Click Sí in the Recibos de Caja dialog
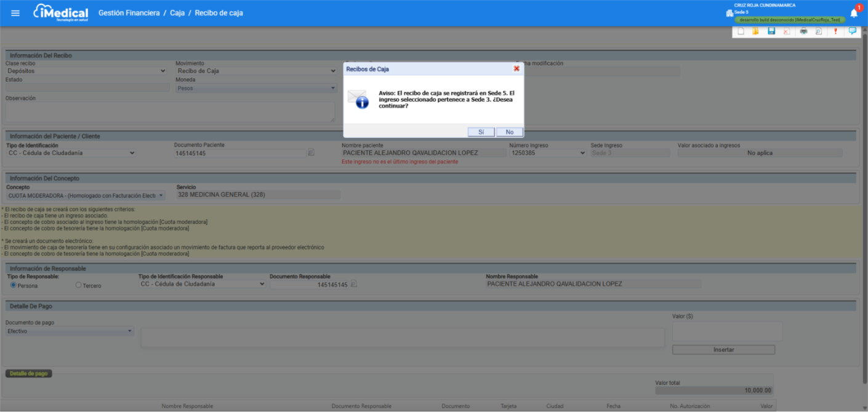Image resolution: width=868 pixels, height=412 pixels. [x=481, y=132]
